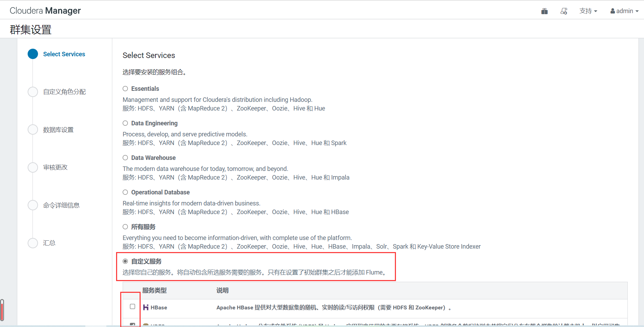644x327 pixels.
Task: Select the Data Warehouse radio button
Action: [x=125, y=158]
